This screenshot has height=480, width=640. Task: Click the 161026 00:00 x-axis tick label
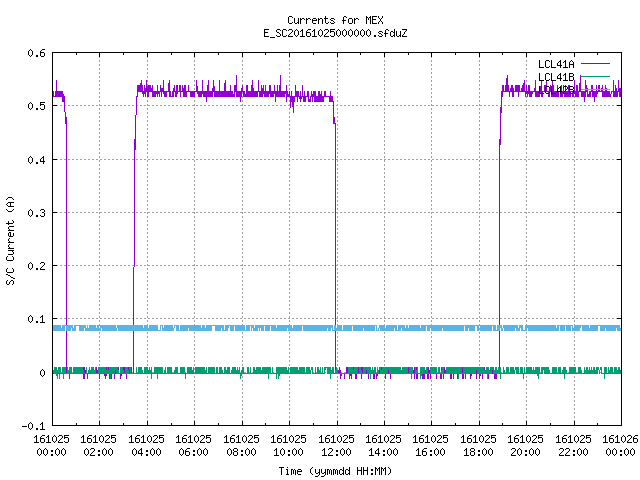[620, 445]
